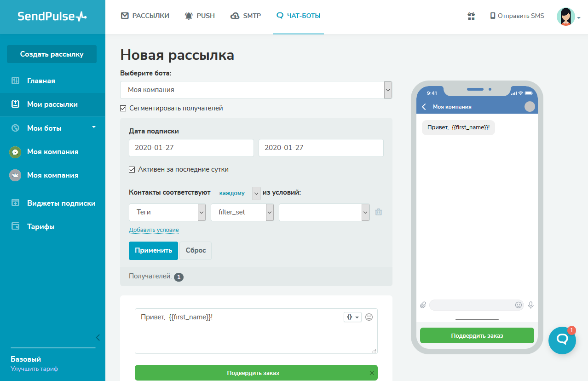
Task: Click Подвердить заказ button in phone preview
Action: [x=477, y=335]
